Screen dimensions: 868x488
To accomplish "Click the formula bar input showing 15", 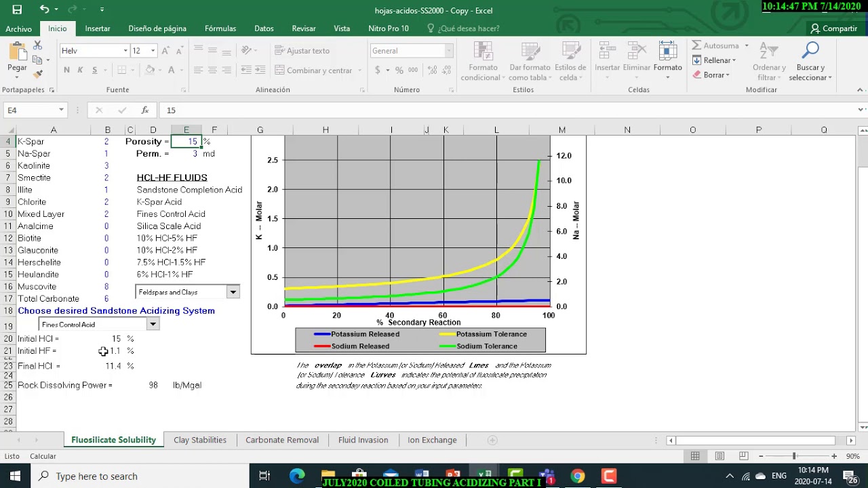I will [x=509, y=110].
